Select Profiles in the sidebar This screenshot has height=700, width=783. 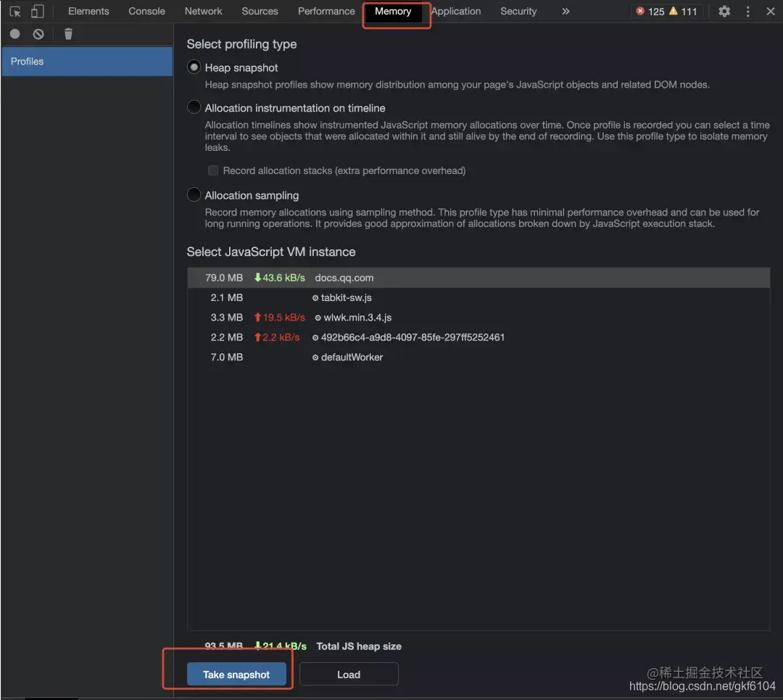(x=87, y=61)
